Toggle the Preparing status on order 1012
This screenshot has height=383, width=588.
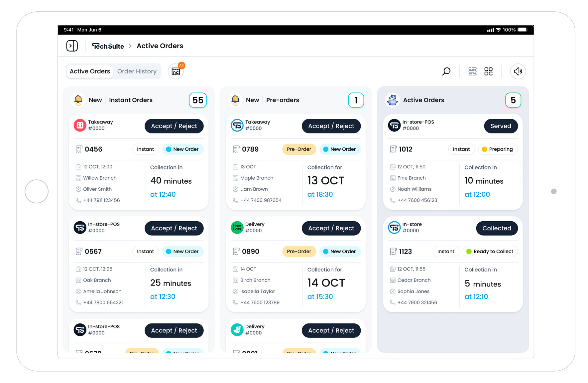pos(498,149)
